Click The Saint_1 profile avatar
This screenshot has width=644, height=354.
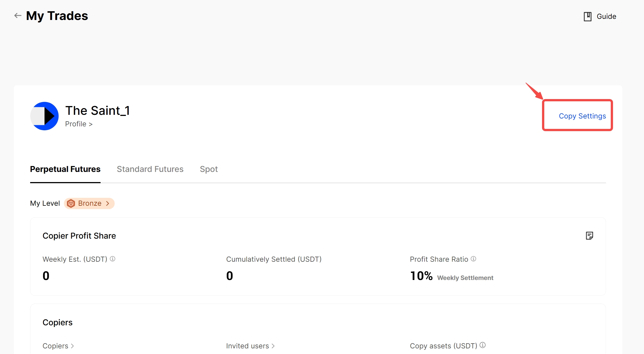tap(45, 116)
